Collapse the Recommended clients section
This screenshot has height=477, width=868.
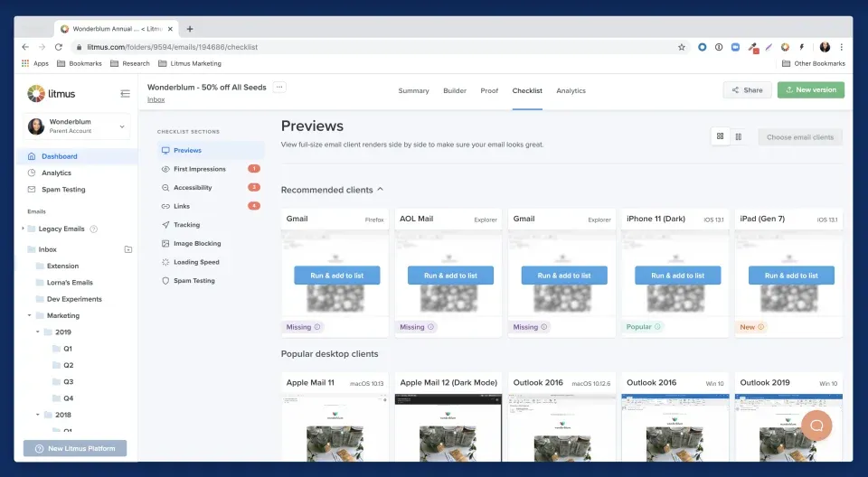[x=380, y=190]
